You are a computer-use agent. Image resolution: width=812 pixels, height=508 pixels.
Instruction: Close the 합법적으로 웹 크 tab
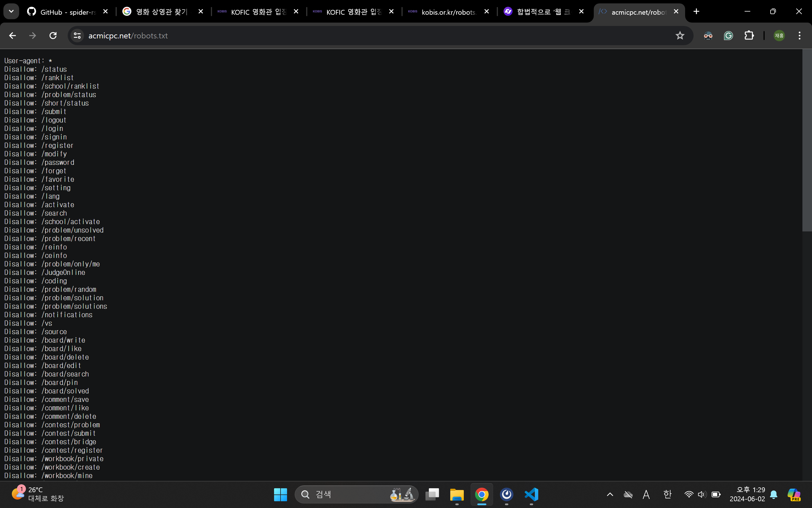[x=581, y=11]
